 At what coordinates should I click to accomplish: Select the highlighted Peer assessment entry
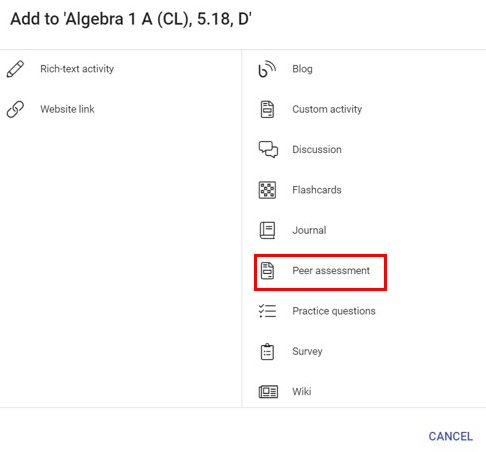click(320, 272)
